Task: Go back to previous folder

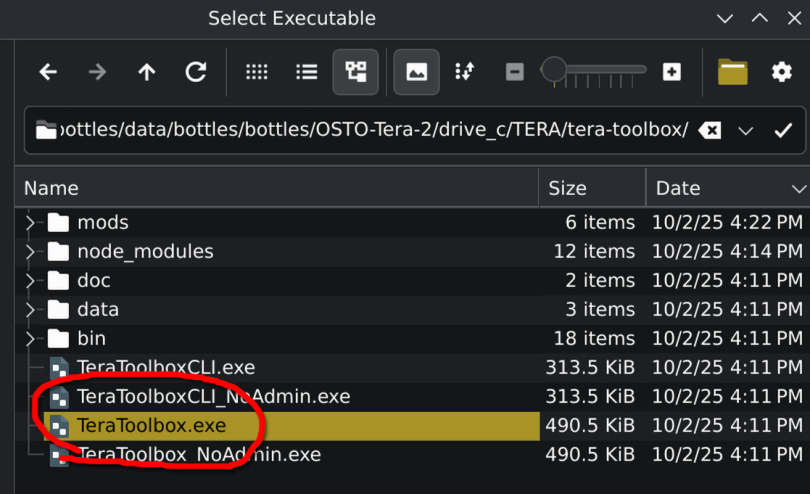Action: pyautogui.click(x=48, y=72)
